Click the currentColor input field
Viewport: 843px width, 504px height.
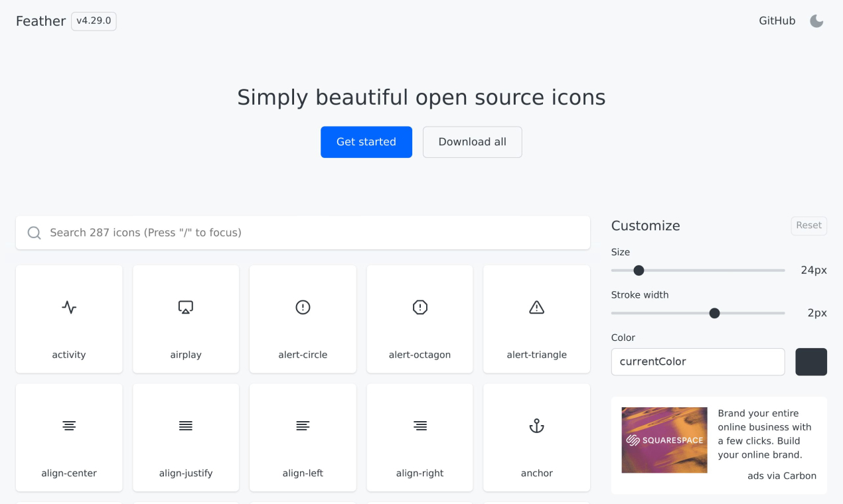pyautogui.click(x=698, y=361)
